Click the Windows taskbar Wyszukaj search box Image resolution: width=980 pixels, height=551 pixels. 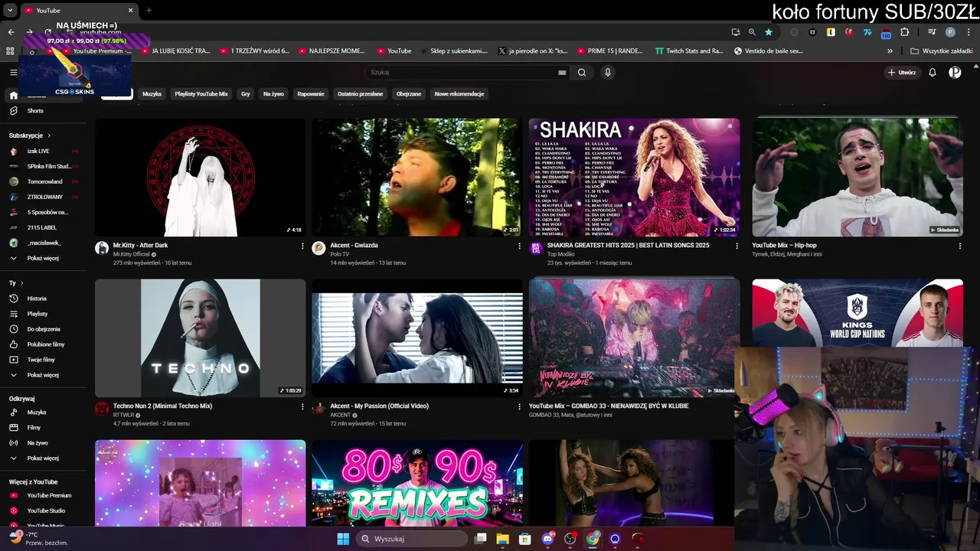[413, 539]
